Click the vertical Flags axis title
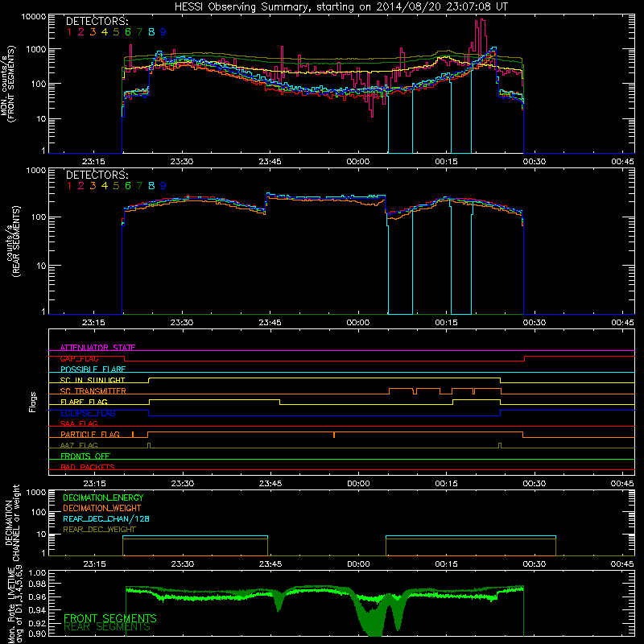This screenshot has height=644, width=644. [33, 402]
